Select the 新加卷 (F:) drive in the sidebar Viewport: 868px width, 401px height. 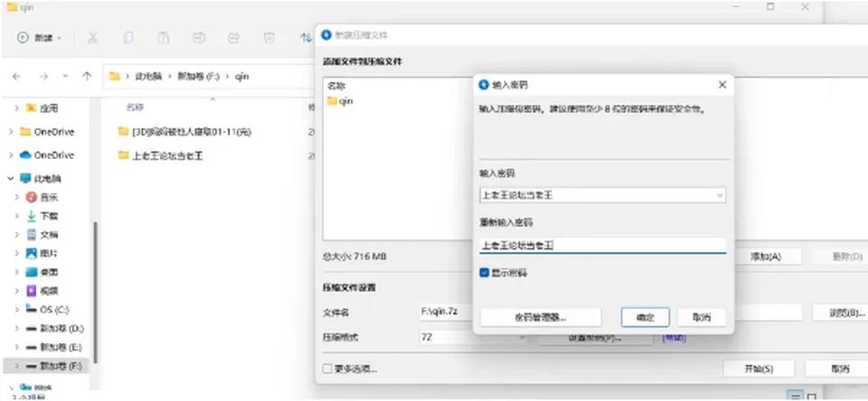61,366
